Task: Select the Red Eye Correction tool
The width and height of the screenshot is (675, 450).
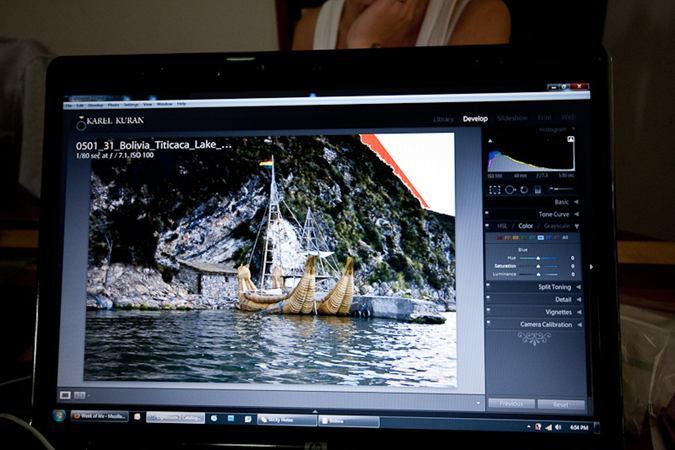Action: click(x=524, y=190)
